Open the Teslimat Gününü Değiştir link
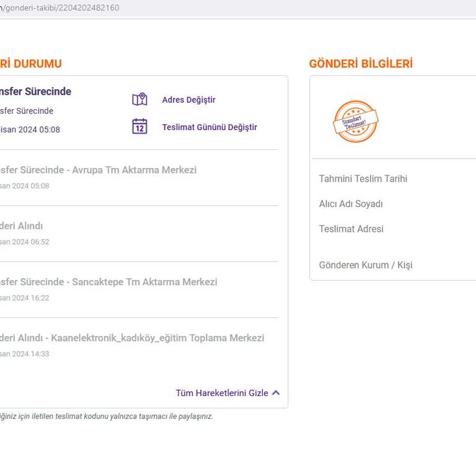The width and height of the screenshot is (476, 476). [209, 127]
